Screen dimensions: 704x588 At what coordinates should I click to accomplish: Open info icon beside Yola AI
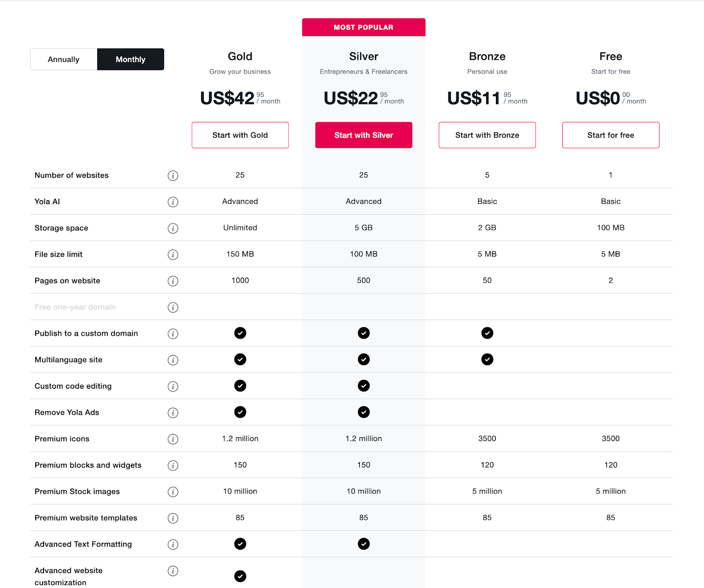tap(173, 202)
